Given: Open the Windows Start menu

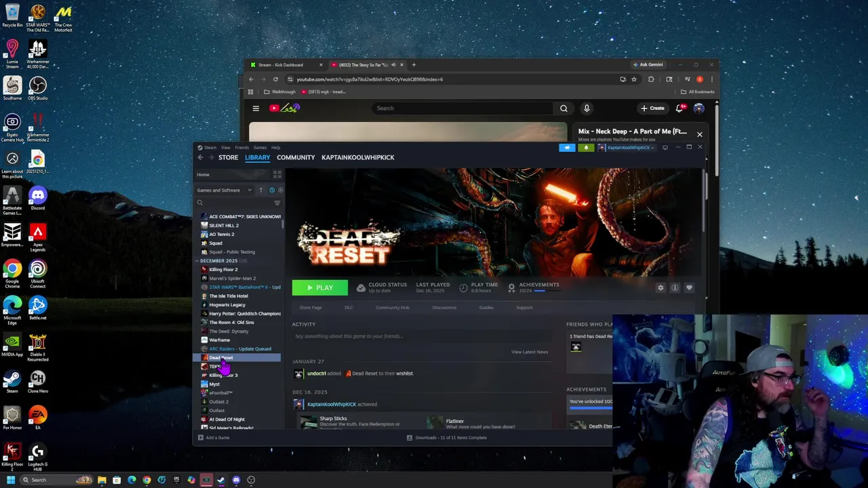Looking at the screenshot, I should (10, 480).
